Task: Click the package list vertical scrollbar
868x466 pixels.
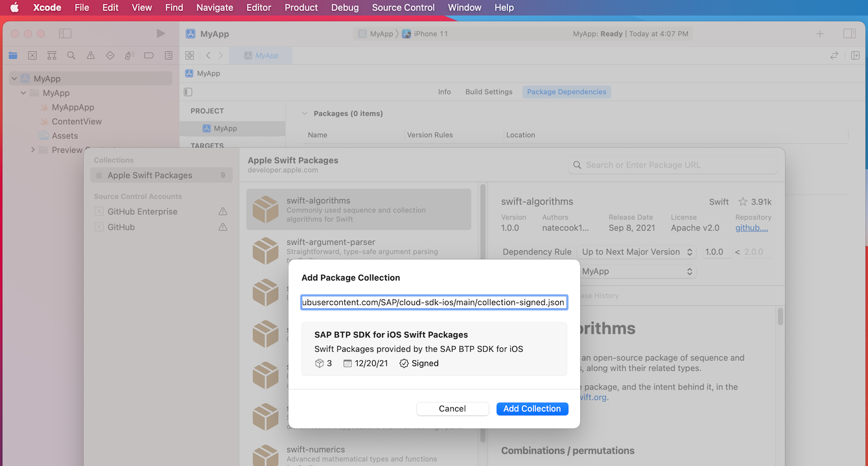Action: tap(482, 311)
